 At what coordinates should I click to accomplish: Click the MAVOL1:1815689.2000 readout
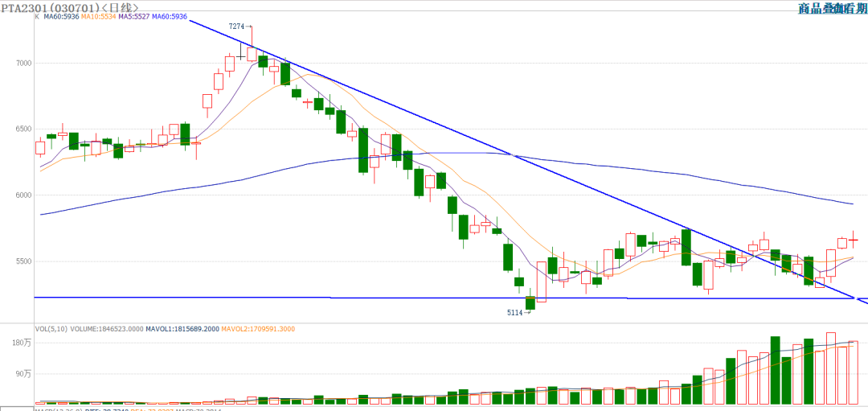tap(182, 329)
